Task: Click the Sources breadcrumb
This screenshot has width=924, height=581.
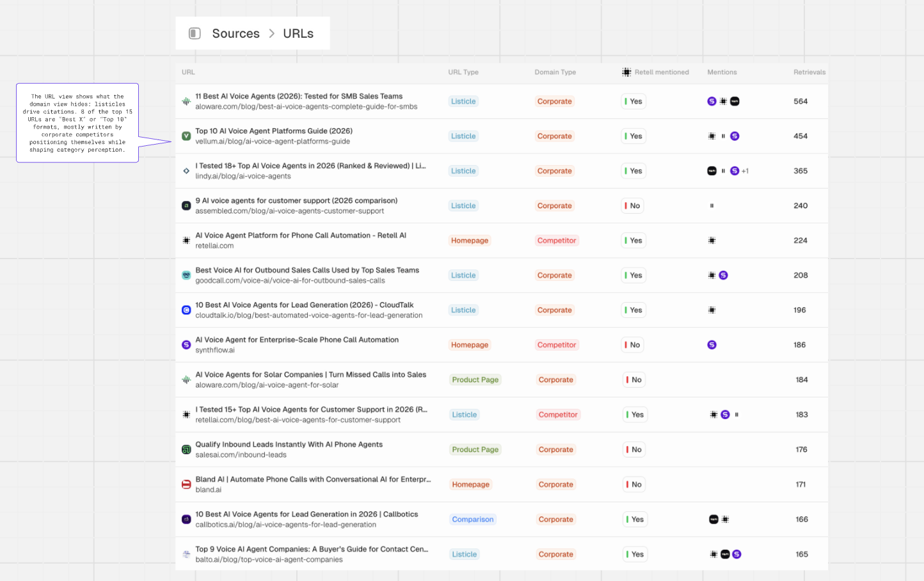Action: (x=235, y=33)
